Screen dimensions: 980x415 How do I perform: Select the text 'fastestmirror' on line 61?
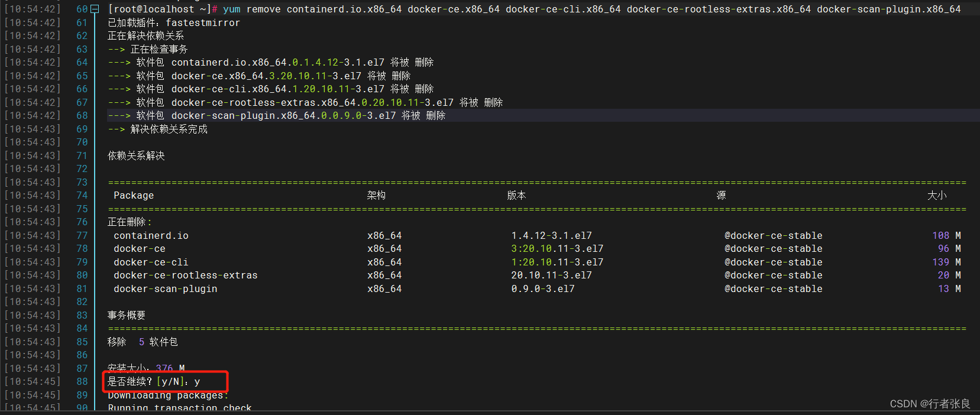[x=203, y=22]
